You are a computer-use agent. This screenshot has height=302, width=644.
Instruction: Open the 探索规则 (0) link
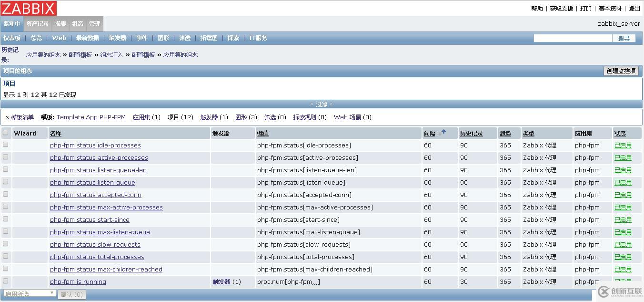[305, 117]
